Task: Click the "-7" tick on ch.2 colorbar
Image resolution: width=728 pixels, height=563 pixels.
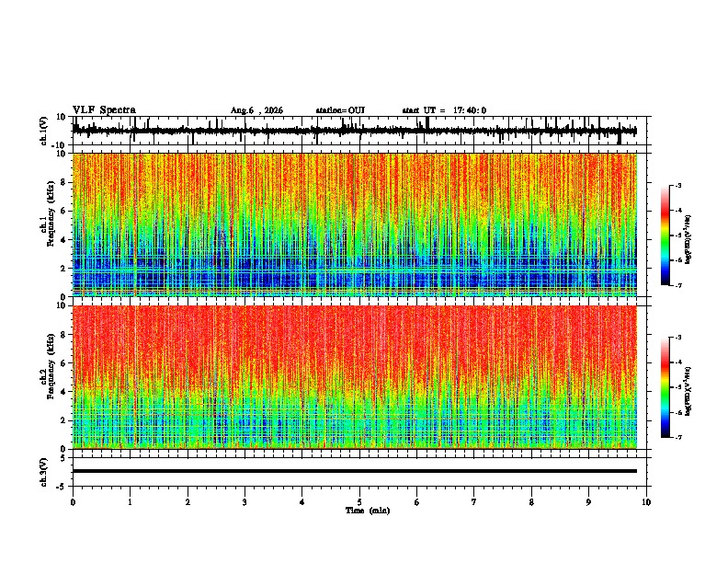Action: 678,437
